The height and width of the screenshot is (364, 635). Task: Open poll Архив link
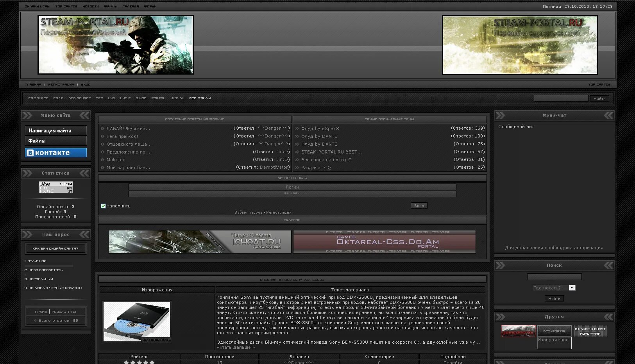41,312
